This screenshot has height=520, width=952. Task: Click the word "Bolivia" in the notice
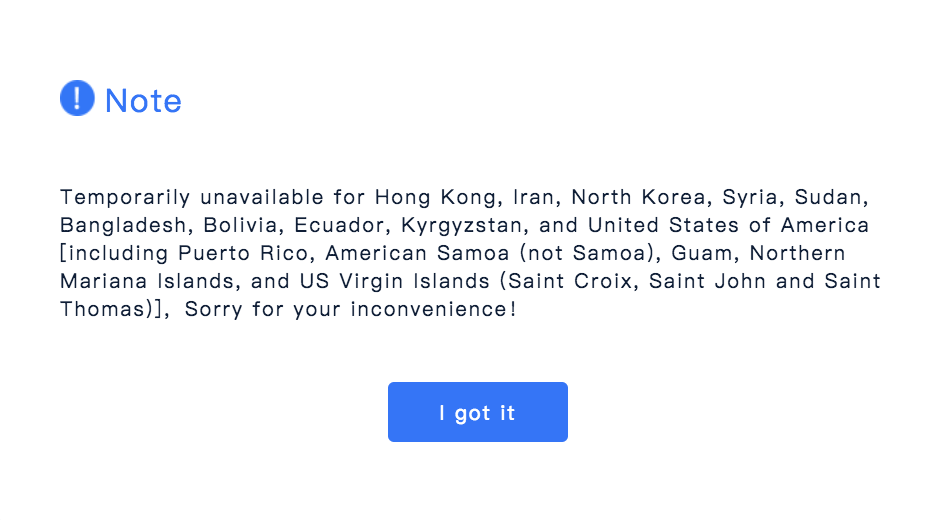tap(240, 225)
